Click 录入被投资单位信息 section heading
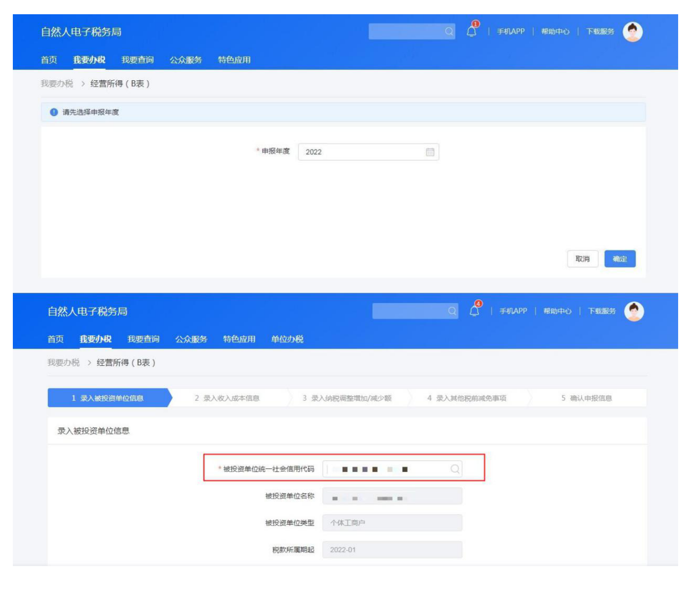 point(94,431)
